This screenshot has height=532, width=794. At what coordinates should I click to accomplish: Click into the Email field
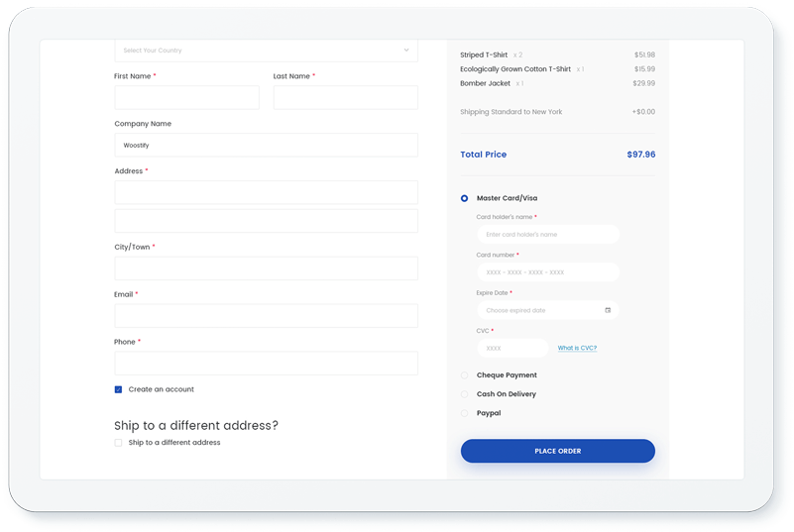(266, 316)
